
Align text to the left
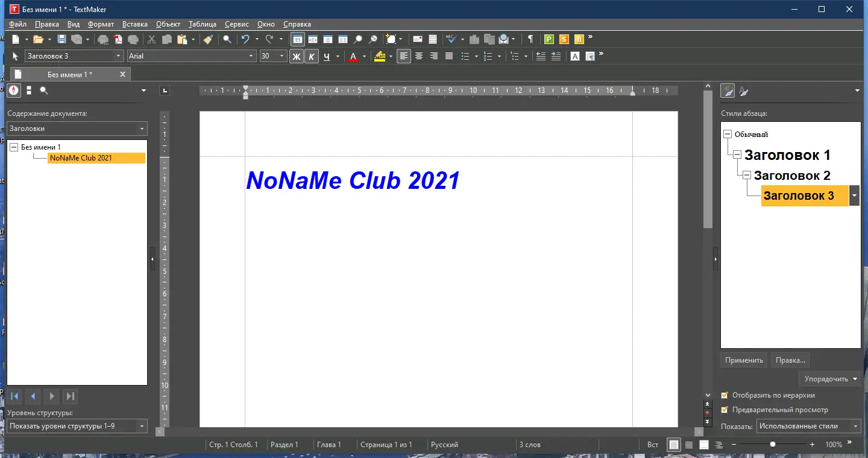404,56
